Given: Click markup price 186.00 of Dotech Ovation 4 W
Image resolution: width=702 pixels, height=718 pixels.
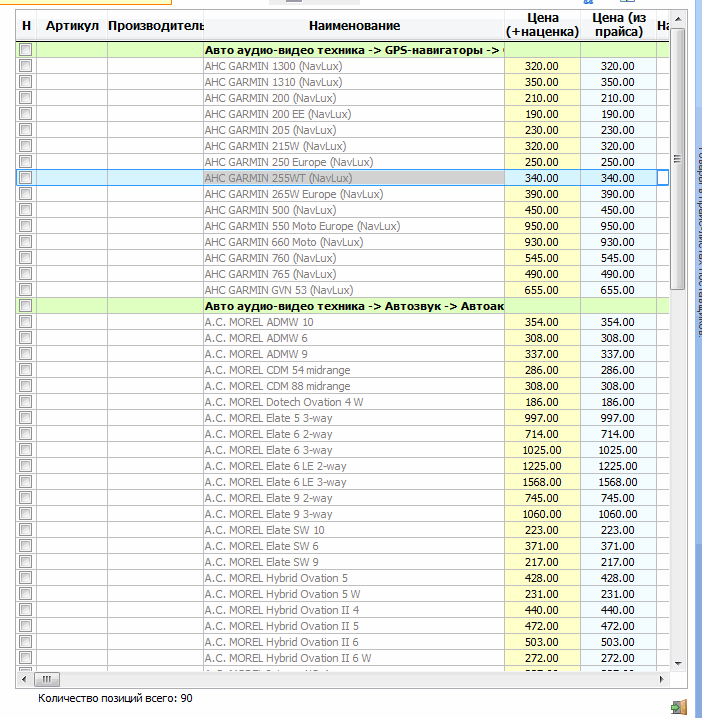Looking at the screenshot, I should point(542,402).
